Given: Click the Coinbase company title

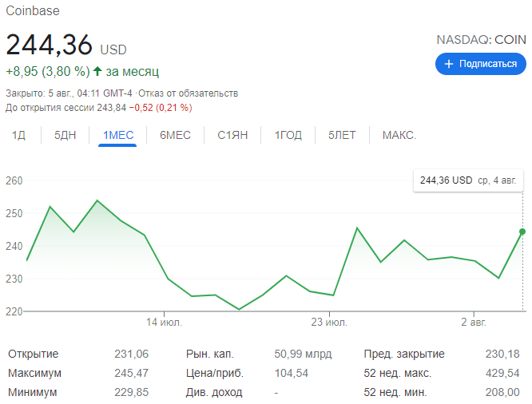Looking at the screenshot, I should coord(33,11).
